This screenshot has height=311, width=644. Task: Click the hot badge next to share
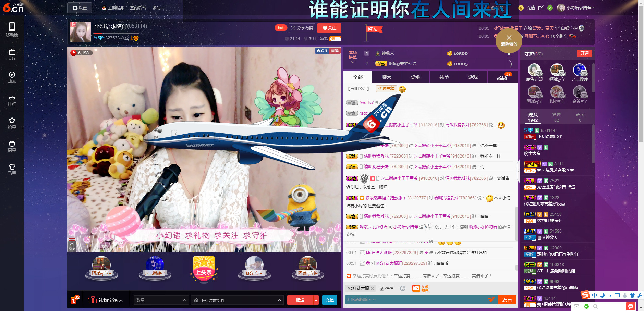coord(281,28)
